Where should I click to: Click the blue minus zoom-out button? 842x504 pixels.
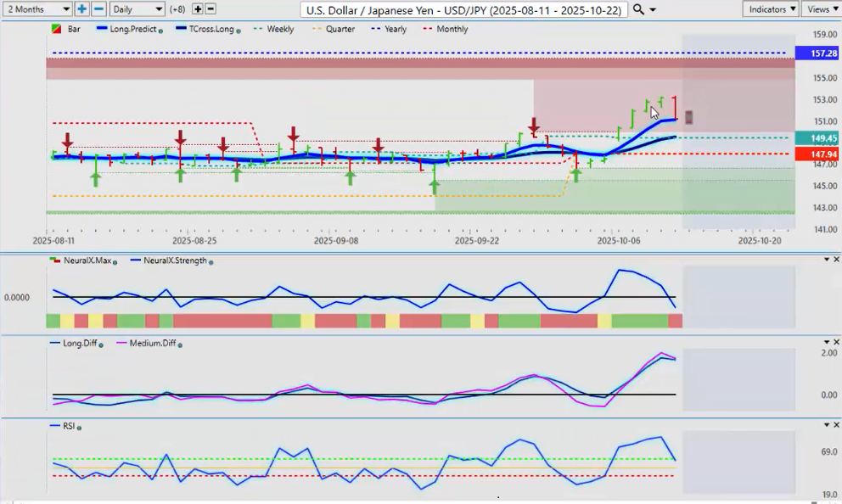tap(98, 9)
